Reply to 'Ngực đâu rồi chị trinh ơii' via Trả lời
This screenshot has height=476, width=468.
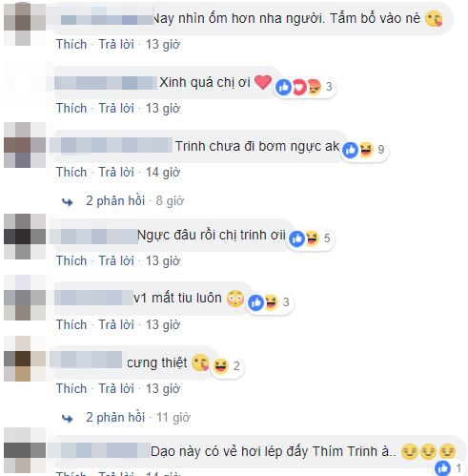(x=116, y=260)
